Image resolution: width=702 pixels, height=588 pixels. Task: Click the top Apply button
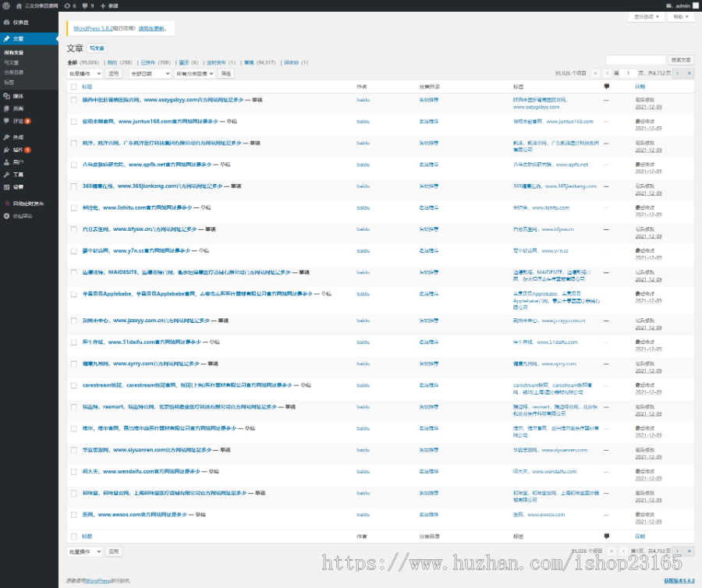click(x=114, y=73)
